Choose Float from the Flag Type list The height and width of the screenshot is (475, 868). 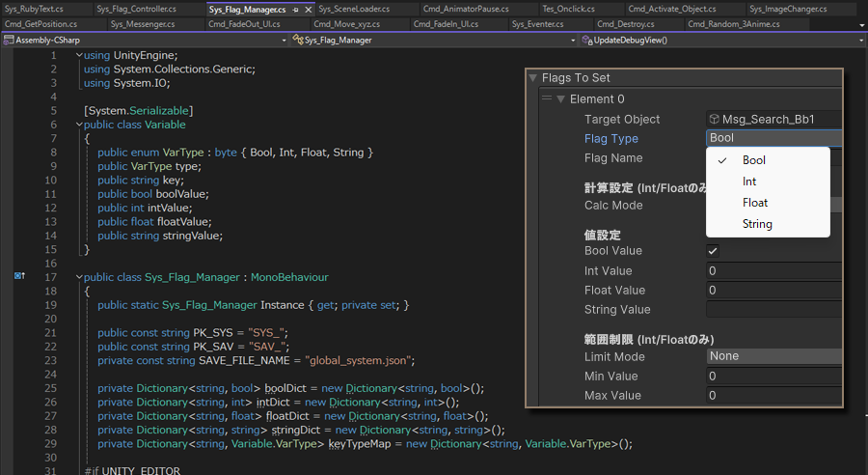pos(755,203)
